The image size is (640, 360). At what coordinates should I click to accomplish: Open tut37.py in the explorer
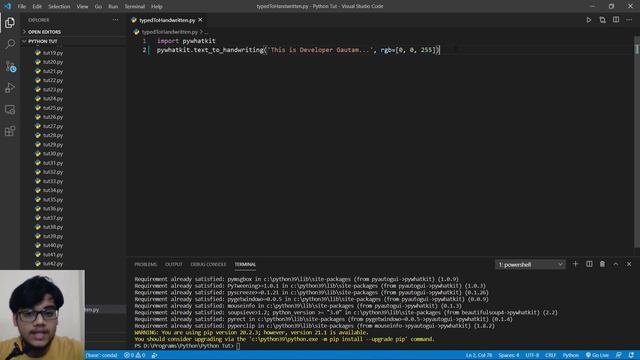tap(53, 218)
